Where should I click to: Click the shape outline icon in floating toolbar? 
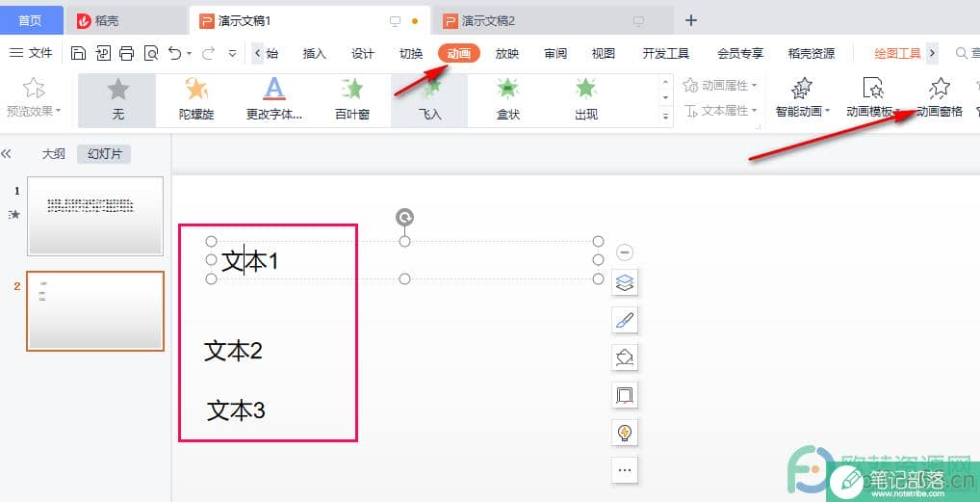625,395
